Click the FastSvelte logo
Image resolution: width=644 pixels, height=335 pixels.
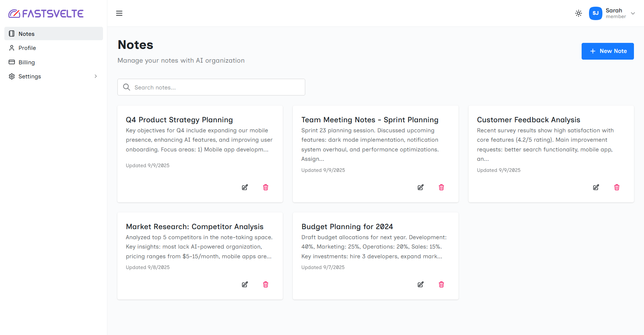(46, 13)
